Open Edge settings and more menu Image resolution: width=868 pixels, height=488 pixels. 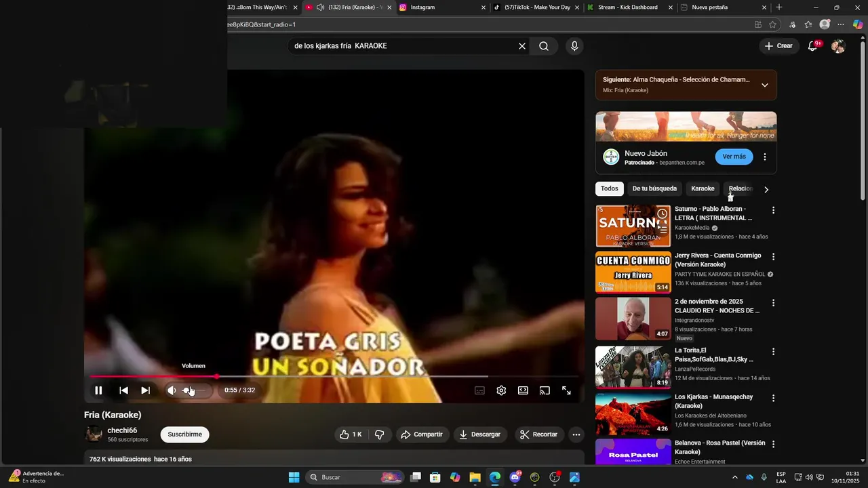click(x=841, y=24)
